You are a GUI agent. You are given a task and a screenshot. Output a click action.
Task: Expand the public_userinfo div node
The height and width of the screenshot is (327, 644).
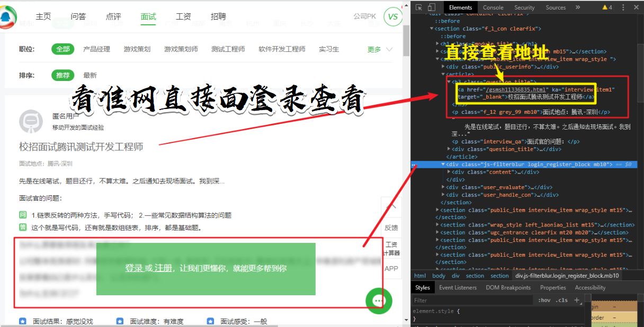[x=444, y=67]
